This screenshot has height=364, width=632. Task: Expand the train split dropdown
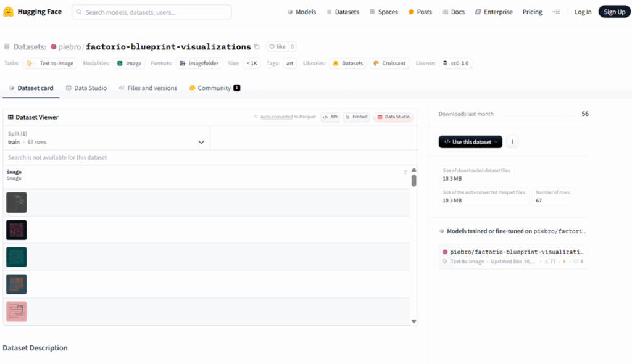pyautogui.click(x=107, y=138)
